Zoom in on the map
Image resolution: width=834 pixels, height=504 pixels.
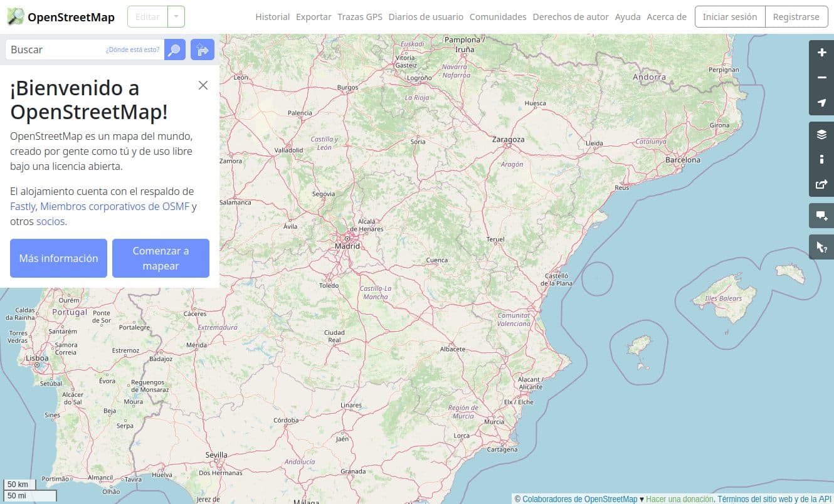(x=821, y=53)
